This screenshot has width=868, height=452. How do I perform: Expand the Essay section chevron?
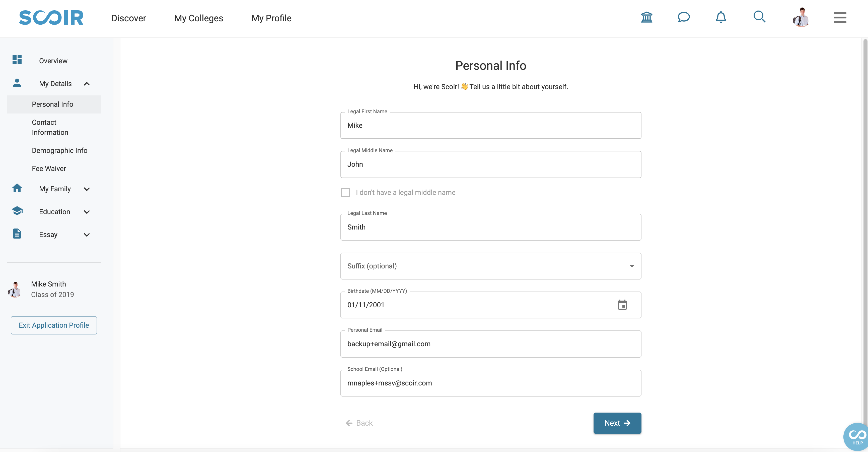pos(87,235)
